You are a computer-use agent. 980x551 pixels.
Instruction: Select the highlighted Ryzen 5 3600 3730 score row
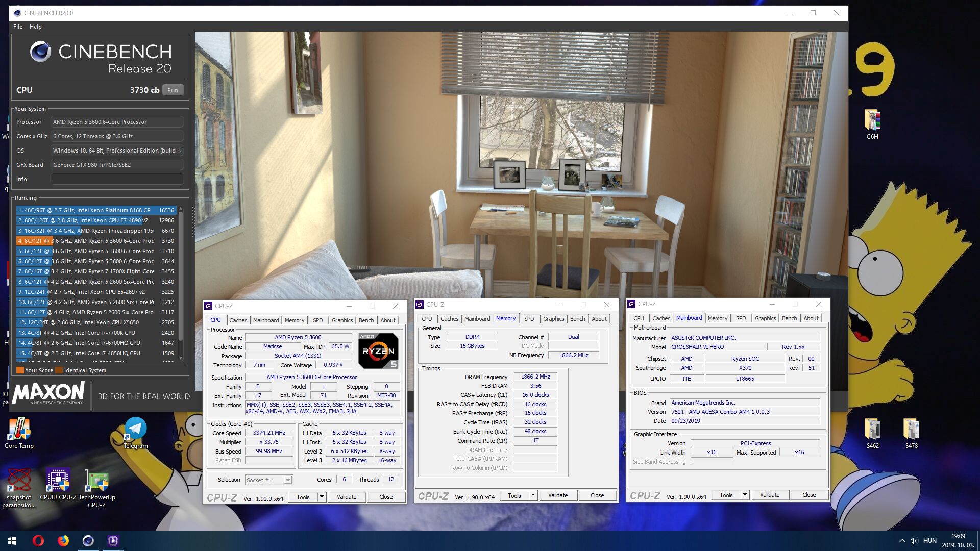pyautogui.click(x=96, y=241)
